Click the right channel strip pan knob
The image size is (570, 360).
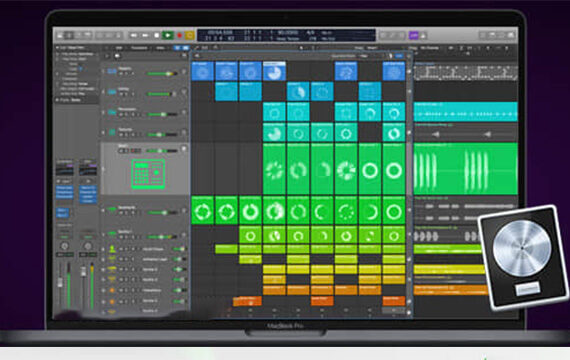(x=87, y=246)
